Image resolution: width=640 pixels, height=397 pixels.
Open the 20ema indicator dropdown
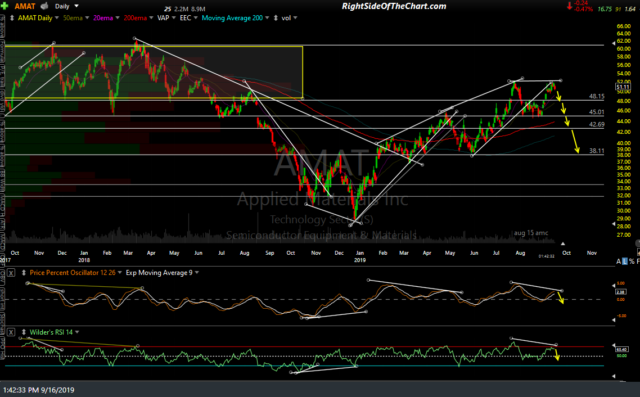118,18
